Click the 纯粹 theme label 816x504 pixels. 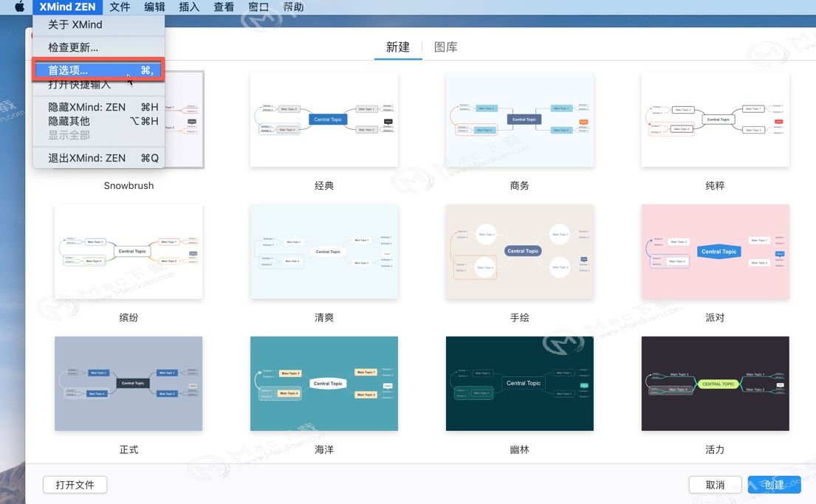click(715, 186)
